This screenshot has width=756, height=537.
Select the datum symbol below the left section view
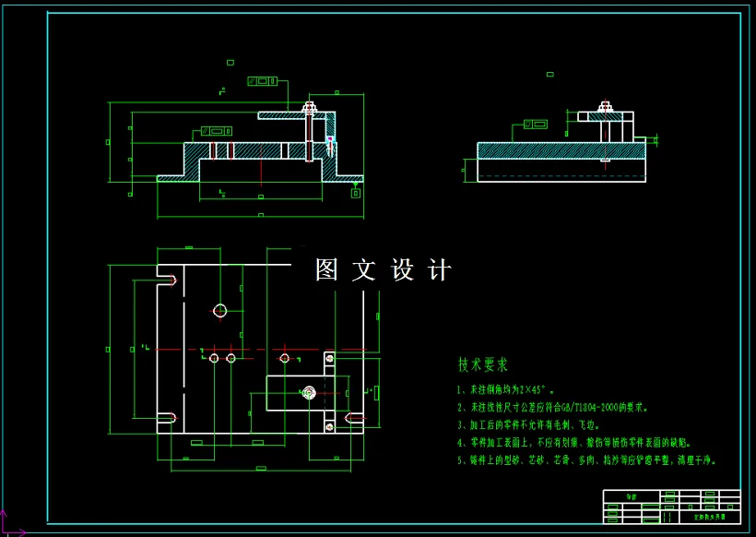[x=356, y=195]
